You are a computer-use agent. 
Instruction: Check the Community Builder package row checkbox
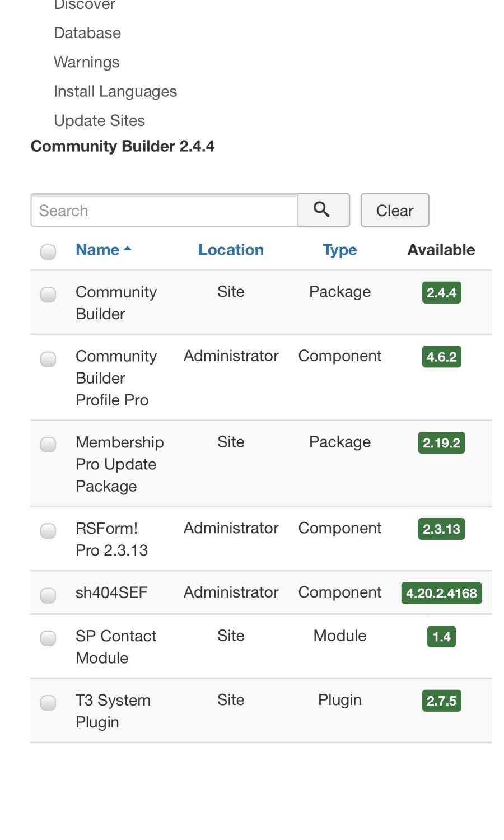(48, 294)
